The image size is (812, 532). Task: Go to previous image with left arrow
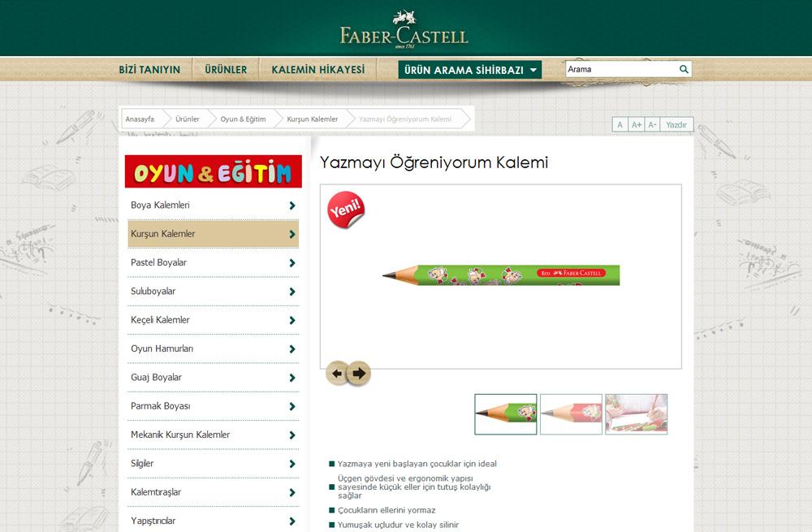pos(337,373)
